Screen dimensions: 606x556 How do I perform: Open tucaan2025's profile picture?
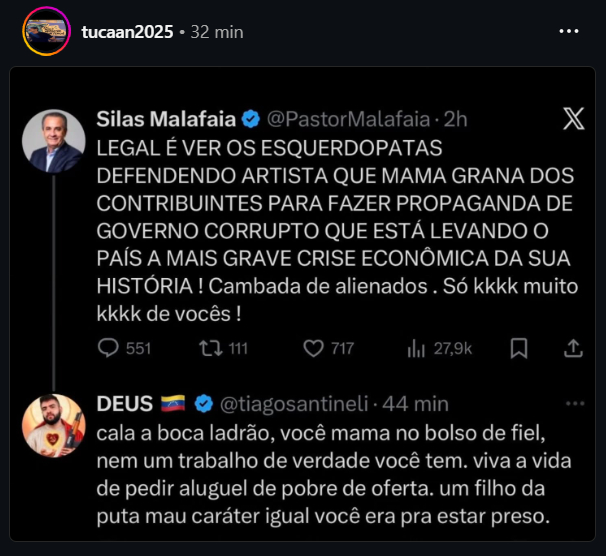coord(45,31)
